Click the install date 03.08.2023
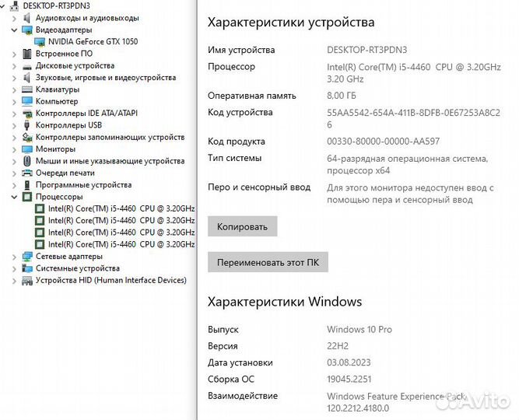Image resolution: width=519 pixels, height=420 pixels. click(349, 362)
